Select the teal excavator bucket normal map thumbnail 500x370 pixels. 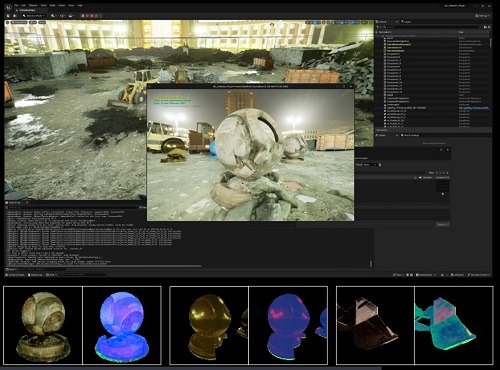pyautogui.click(x=454, y=325)
